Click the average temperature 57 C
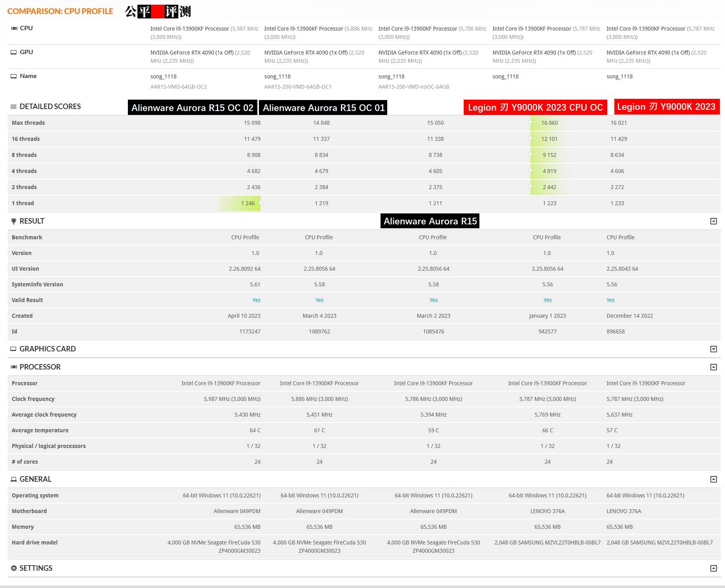This screenshot has height=588, width=725. pos(612,430)
